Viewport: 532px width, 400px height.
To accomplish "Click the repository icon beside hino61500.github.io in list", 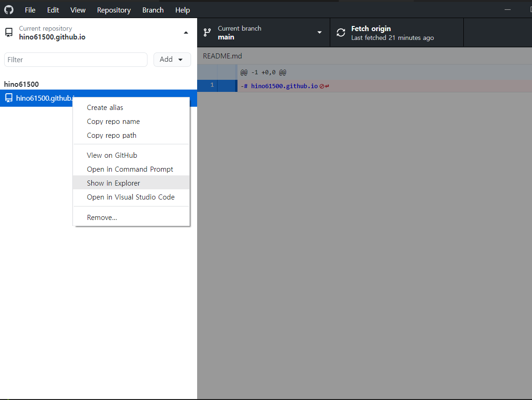I will (9, 98).
